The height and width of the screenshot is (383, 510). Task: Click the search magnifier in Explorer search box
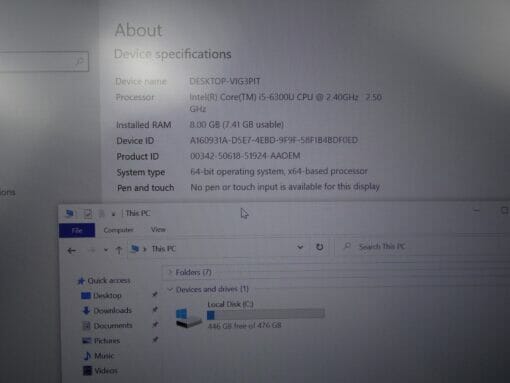coord(347,246)
